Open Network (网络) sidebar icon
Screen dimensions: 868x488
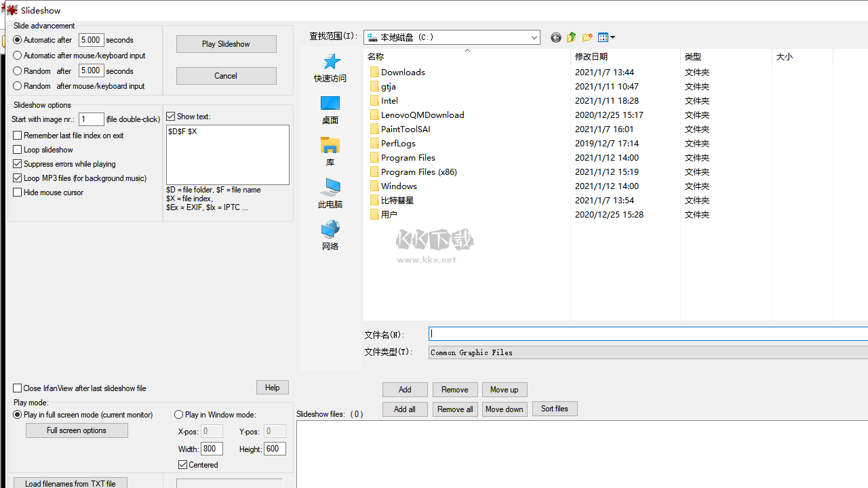pyautogui.click(x=330, y=236)
